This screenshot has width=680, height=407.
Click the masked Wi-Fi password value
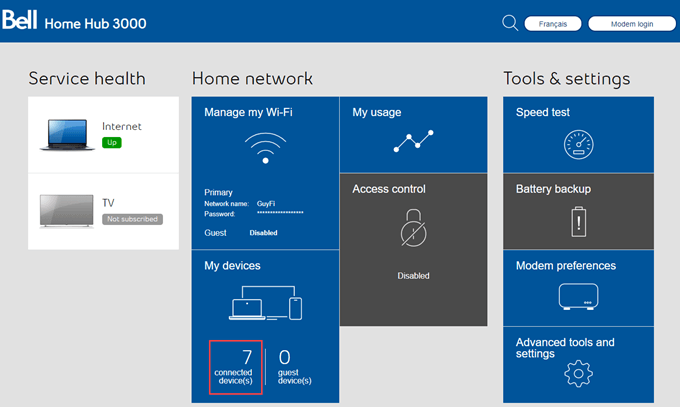click(280, 213)
